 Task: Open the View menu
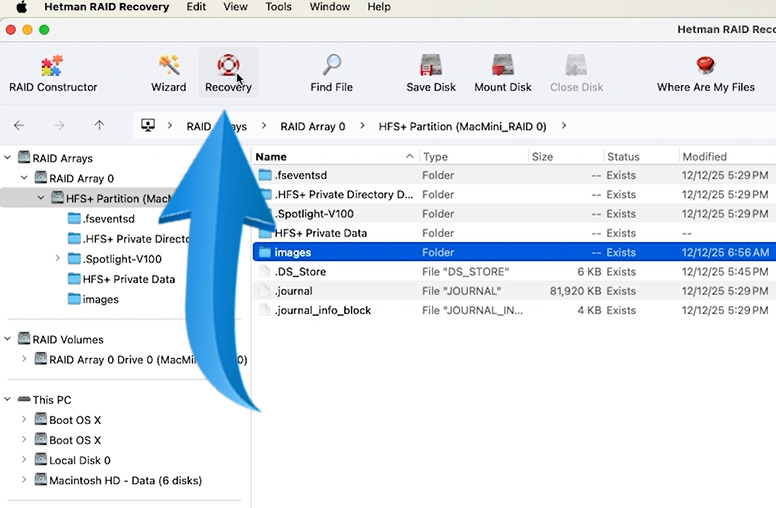pyautogui.click(x=235, y=7)
